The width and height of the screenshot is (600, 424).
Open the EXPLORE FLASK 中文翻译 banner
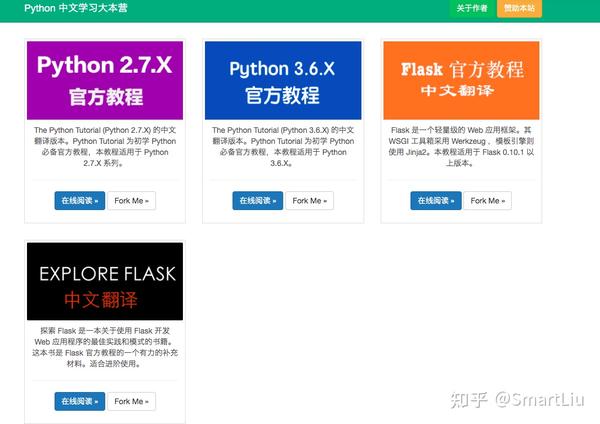[x=105, y=281]
